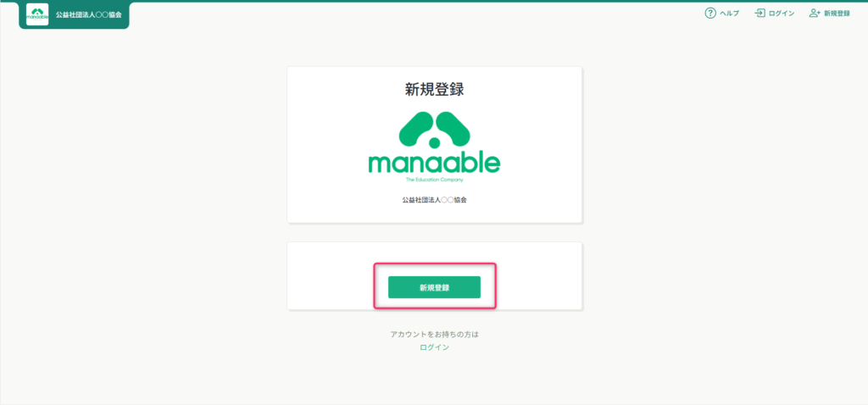Click the green 新規登録 button
Viewport: 868px width, 405px height.
click(435, 287)
